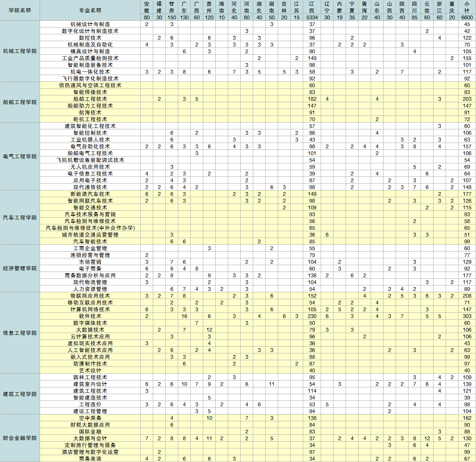476x462 pixels.
Task: Select the 无人机应用技术 cell
Action: (x=90, y=167)
